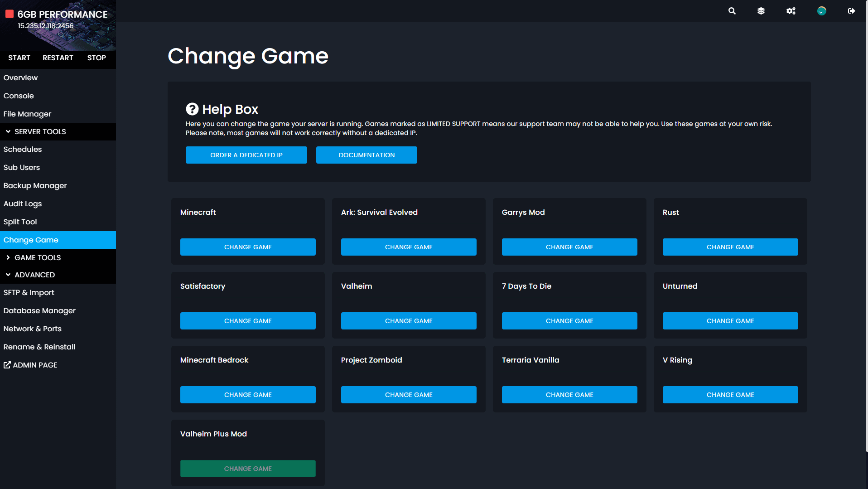Start the server
The height and width of the screenshot is (489, 868).
point(19,58)
